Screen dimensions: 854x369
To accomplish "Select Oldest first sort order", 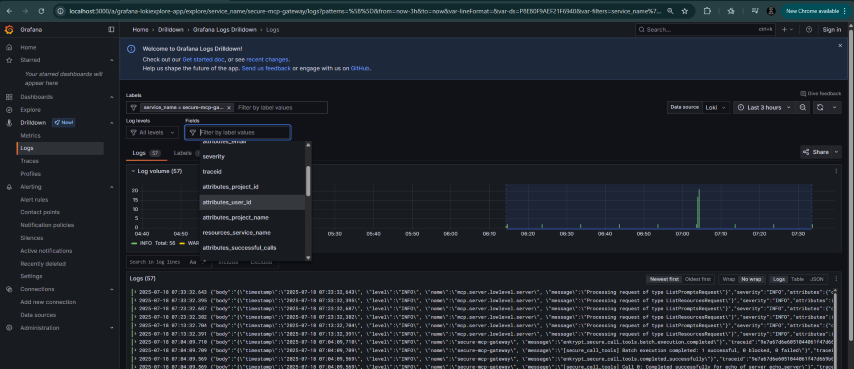I will coord(698,279).
